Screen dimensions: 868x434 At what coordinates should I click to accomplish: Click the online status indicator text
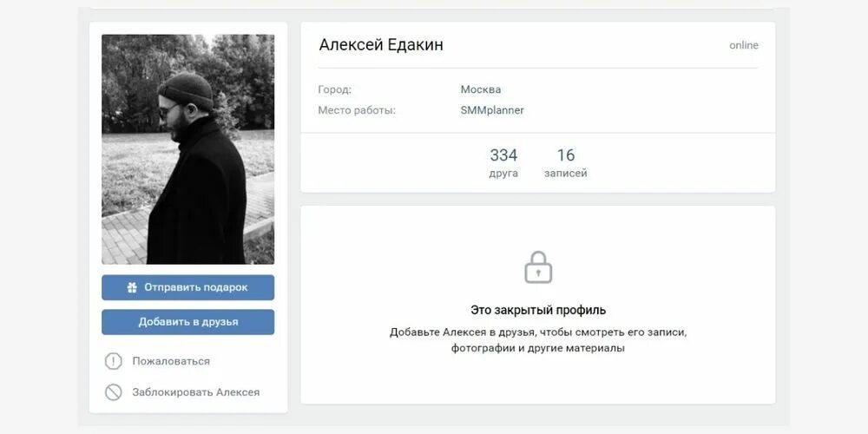pos(744,45)
